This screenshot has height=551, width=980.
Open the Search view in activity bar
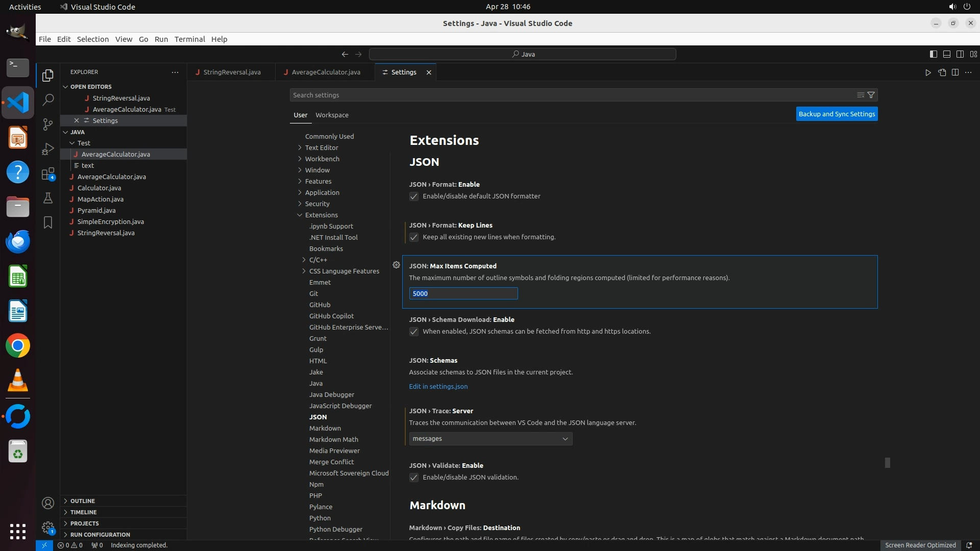coord(48,99)
